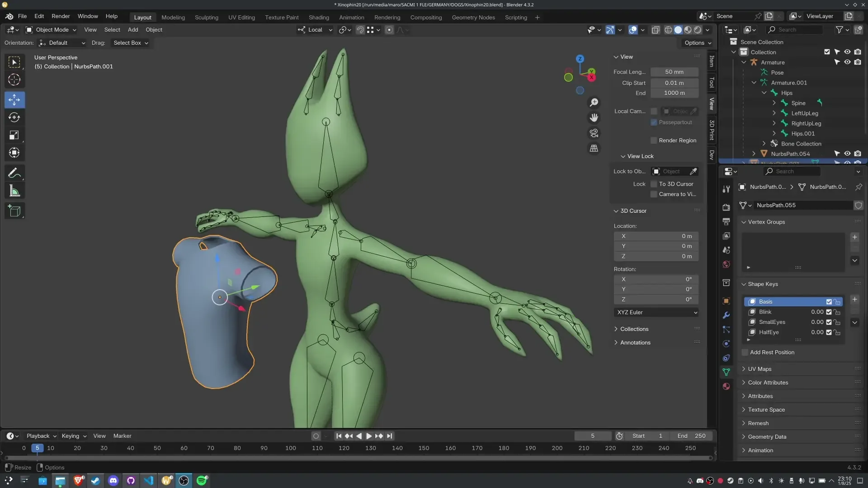Click the Options button in the tool header
Image resolution: width=868 pixels, height=488 pixels.
[697, 42]
